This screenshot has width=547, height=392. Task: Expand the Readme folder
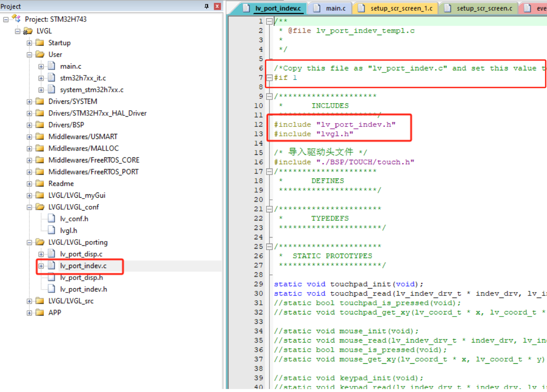29,184
